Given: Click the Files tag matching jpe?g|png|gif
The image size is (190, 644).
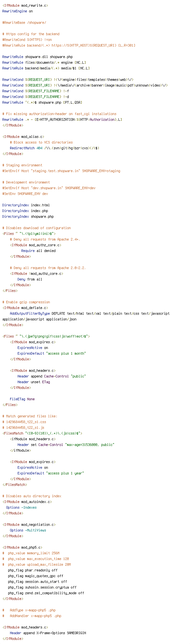Looking at the screenshot, I should (x=46, y=336).
